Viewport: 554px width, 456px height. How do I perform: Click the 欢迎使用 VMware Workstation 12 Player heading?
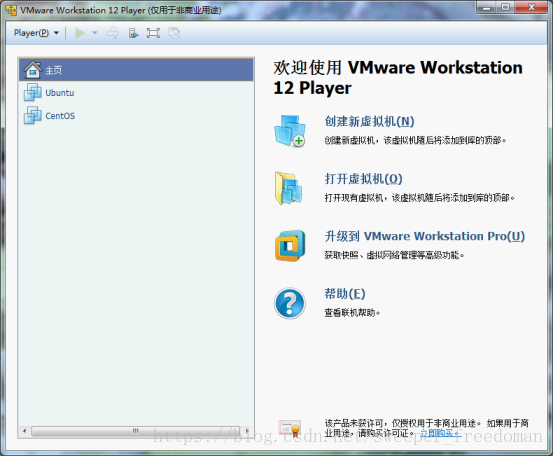tap(398, 78)
